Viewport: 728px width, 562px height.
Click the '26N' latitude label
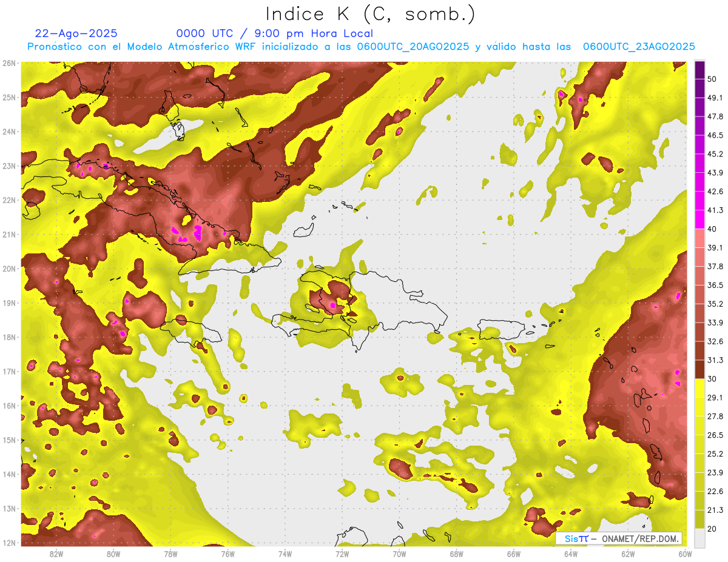[9, 63]
